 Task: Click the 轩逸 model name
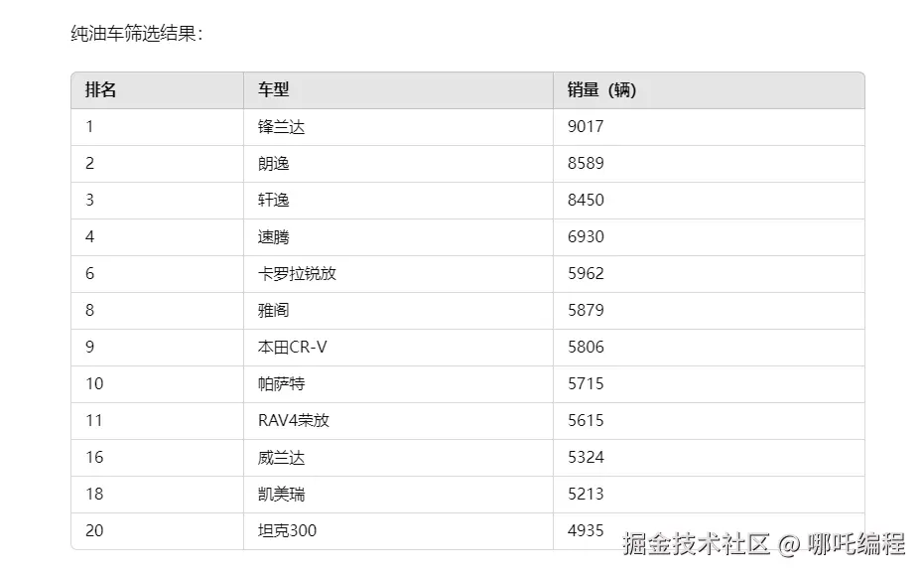(x=273, y=201)
